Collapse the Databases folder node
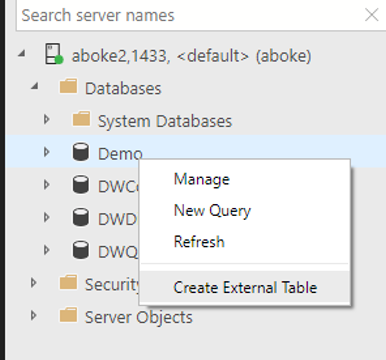The height and width of the screenshot is (360, 386). click(x=35, y=86)
